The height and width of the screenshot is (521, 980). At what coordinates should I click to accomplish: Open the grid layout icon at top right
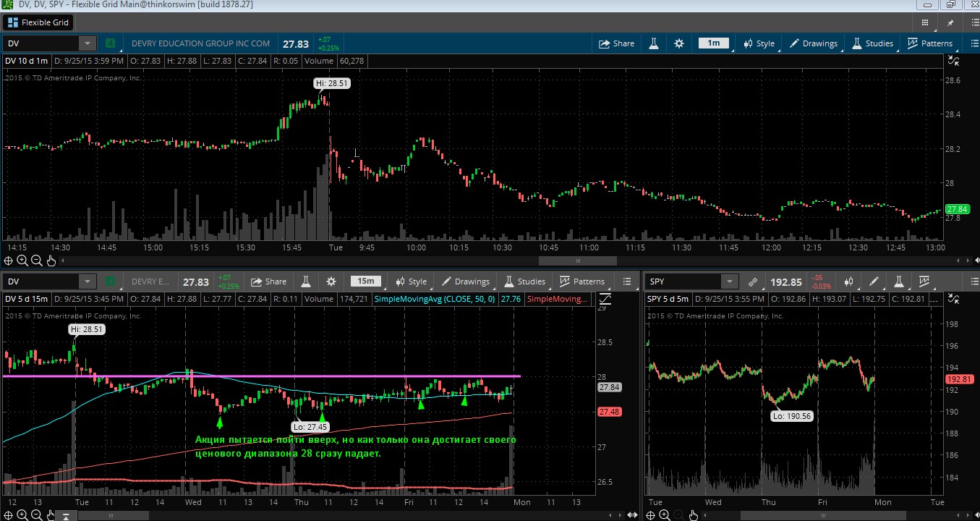point(924,22)
